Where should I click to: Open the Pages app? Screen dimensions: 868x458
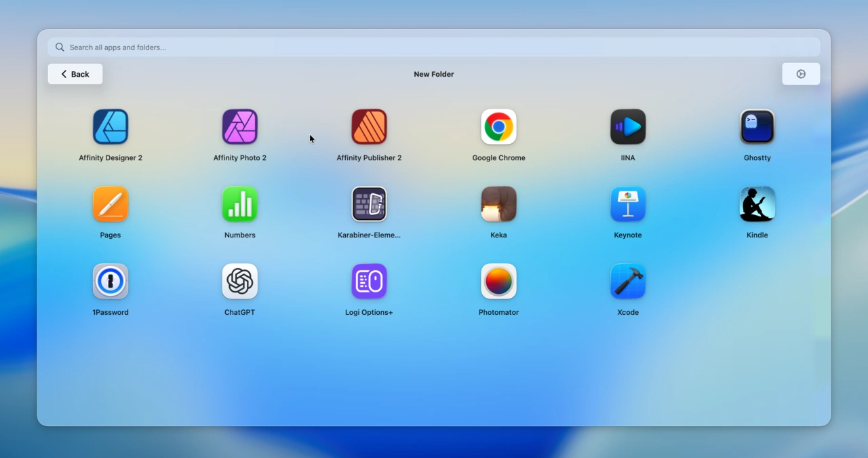(111, 204)
